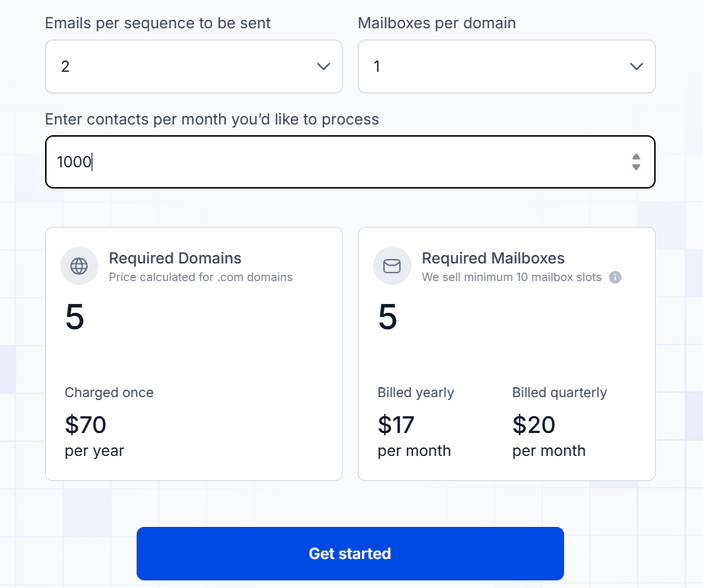Screen dimensions: 703x588
Task: Click the envelope icon on Required Mailboxes card
Action: click(x=392, y=266)
